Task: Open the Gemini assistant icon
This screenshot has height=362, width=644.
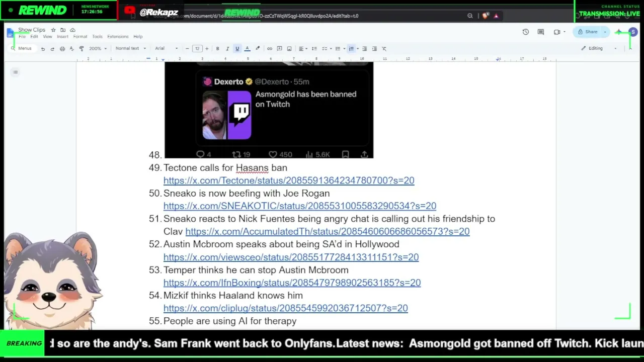Action: pyautogui.click(x=619, y=32)
